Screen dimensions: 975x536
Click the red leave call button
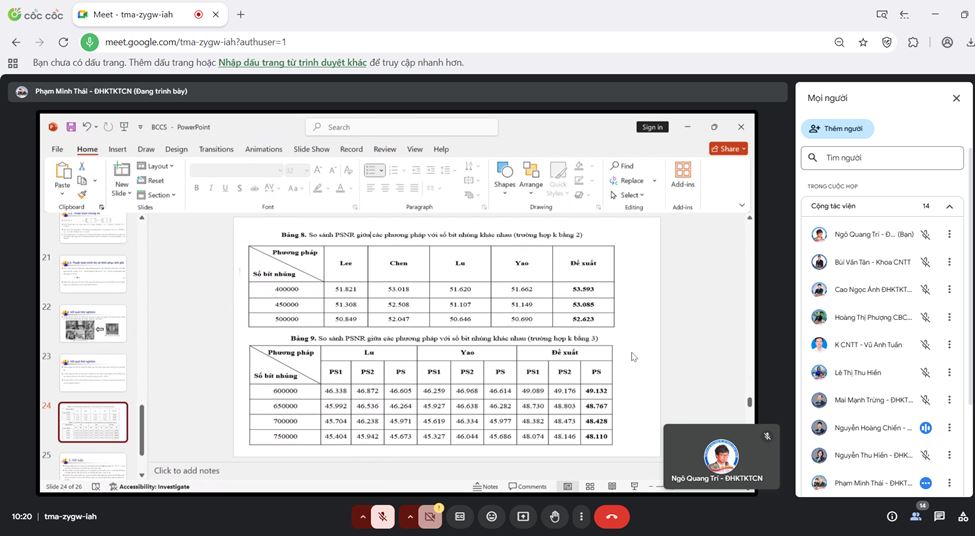point(611,517)
